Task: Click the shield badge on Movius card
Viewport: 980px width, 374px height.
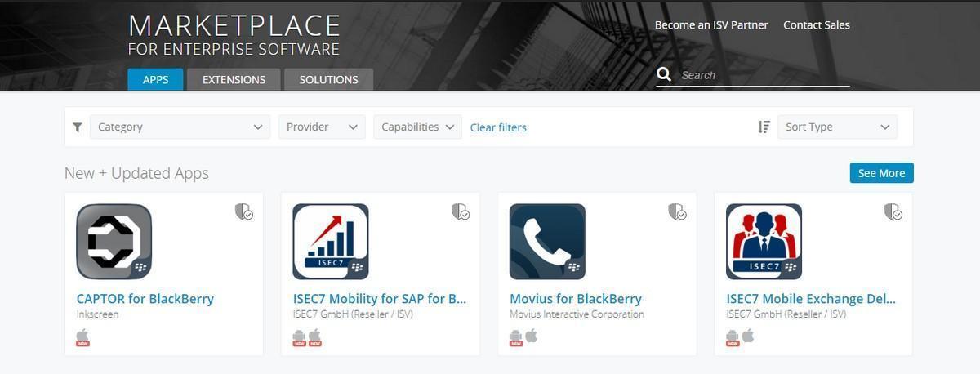Action: point(677,212)
